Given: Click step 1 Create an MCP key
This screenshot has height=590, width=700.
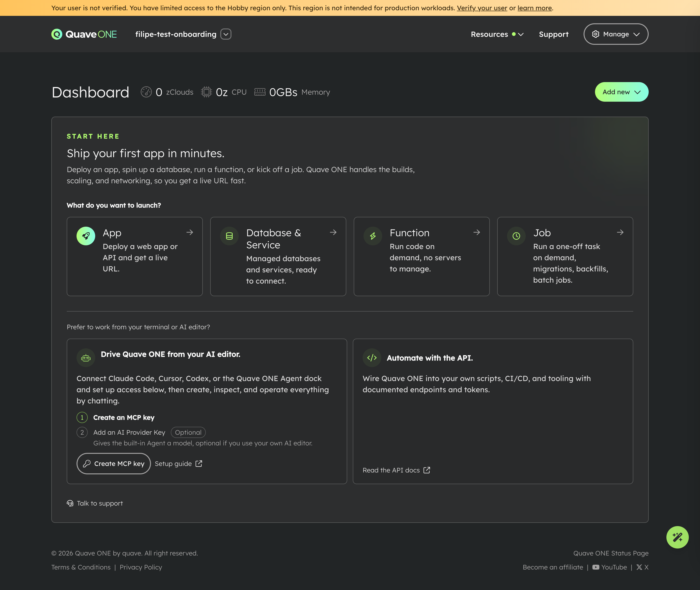Looking at the screenshot, I should (124, 417).
